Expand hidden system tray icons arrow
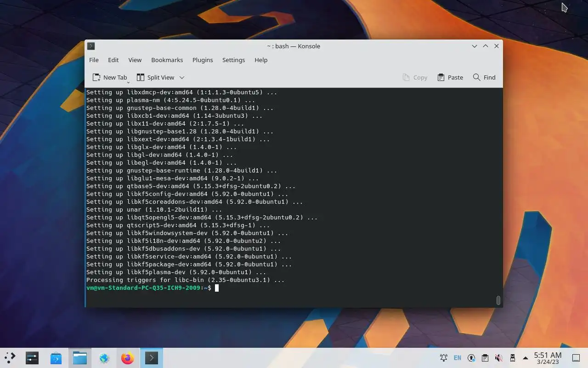The width and height of the screenshot is (588, 368). [x=526, y=358]
